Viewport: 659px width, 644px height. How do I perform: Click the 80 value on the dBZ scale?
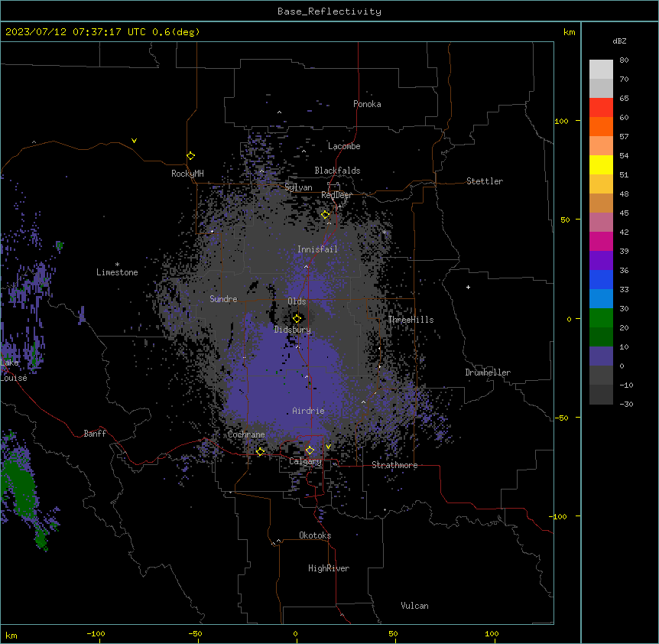(624, 60)
